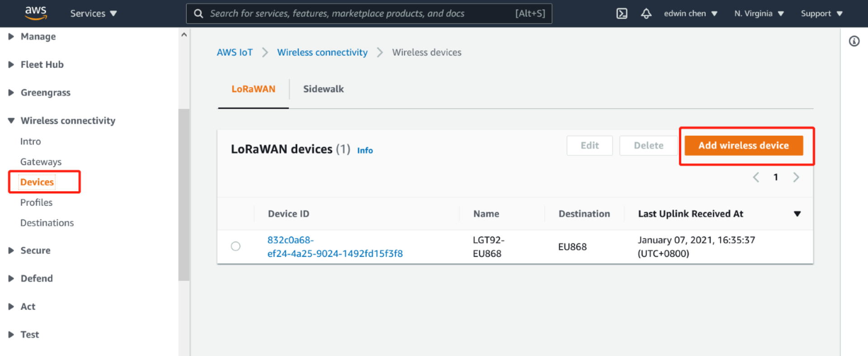The image size is (868, 356).
Task: Click the January 07, 2021 uplink timestamp
Action: (x=696, y=247)
